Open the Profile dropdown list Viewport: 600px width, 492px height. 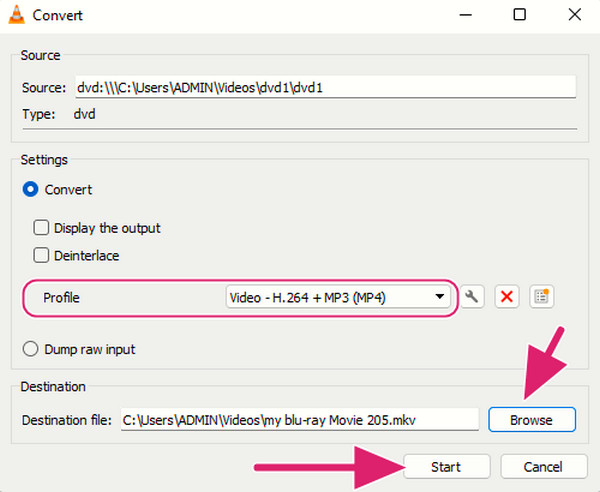(338, 297)
